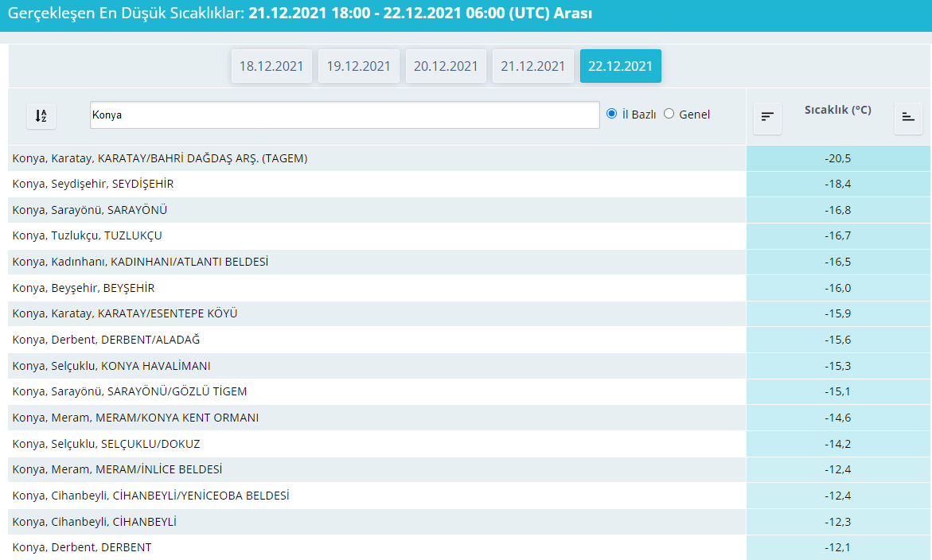The image size is (932, 560).
Task: Select the İl Bazlı radio option
Action: click(x=612, y=114)
